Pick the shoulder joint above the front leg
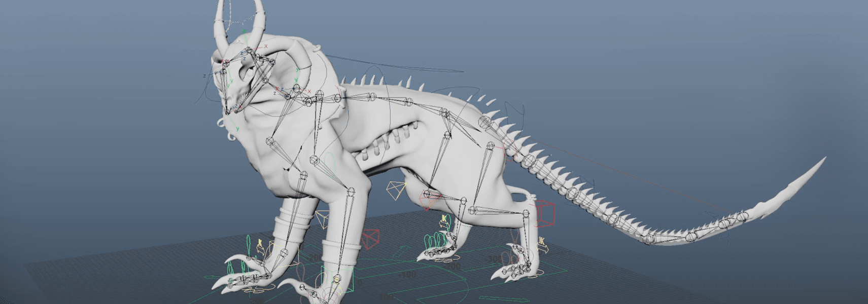The width and height of the screenshot is (868, 304). [x=320, y=94]
